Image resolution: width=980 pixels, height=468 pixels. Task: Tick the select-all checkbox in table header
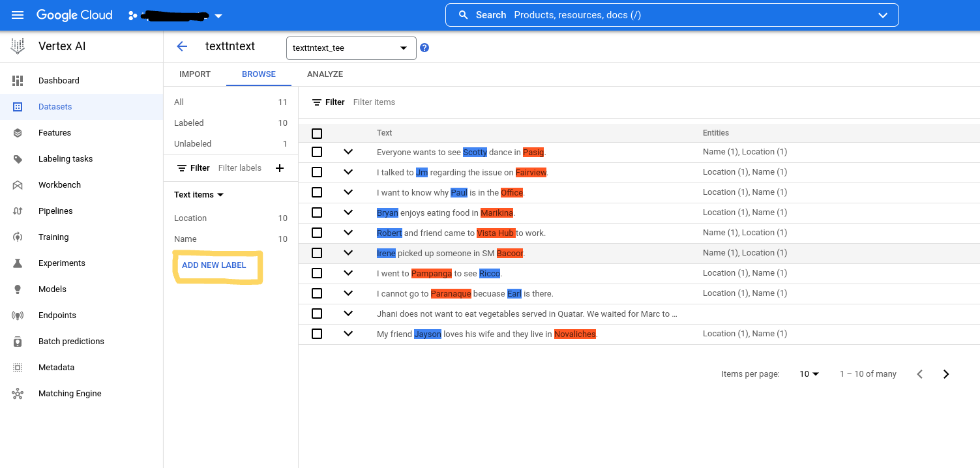click(317, 134)
